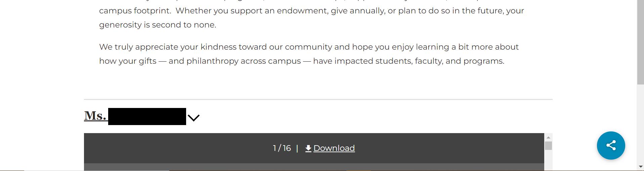Click the page scrollbar down arrow
Viewport: 644px width, 171px height.
pyautogui.click(x=640, y=167)
